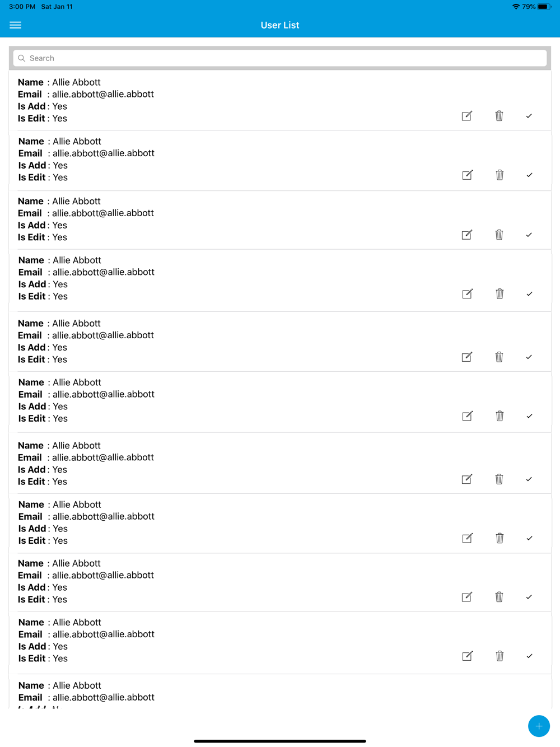The image size is (560, 747).
Task: Tap the blue add user button
Action: pyautogui.click(x=539, y=726)
